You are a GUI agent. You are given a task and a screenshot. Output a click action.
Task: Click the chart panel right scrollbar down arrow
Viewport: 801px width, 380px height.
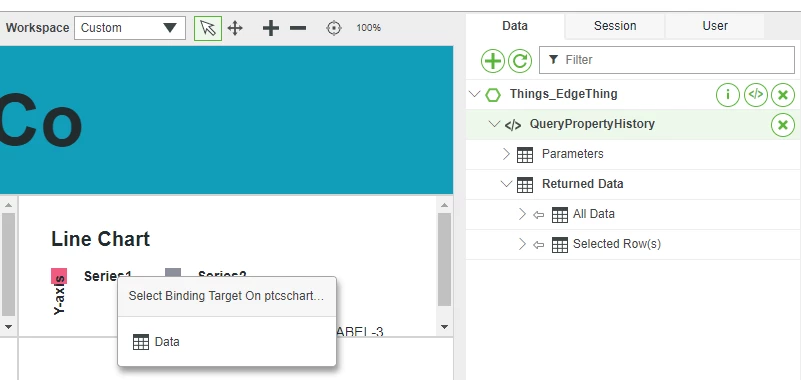coord(444,327)
